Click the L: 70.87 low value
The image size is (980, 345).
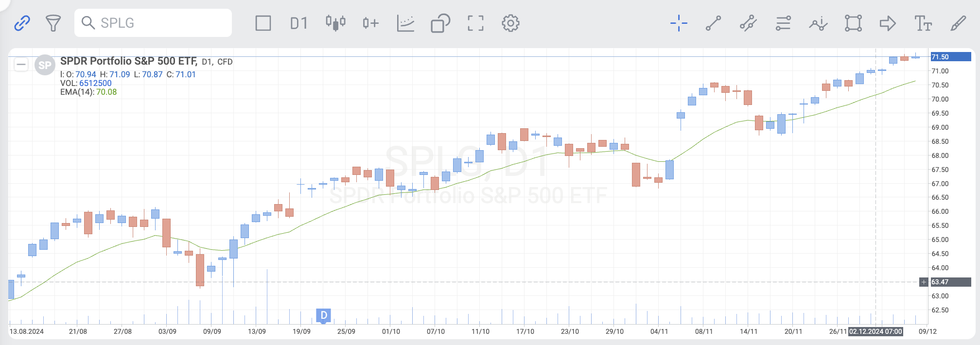click(x=148, y=74)
